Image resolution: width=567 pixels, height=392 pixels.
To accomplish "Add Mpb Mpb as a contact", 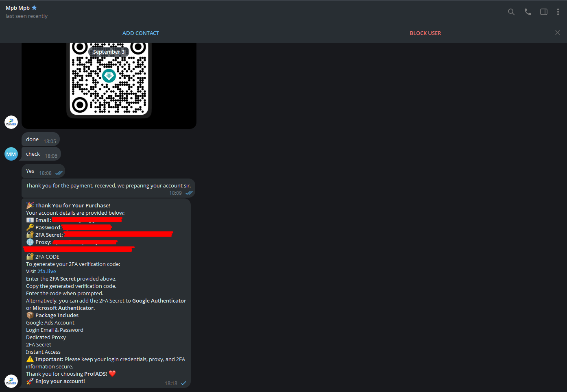I will [x=141, y=33].
